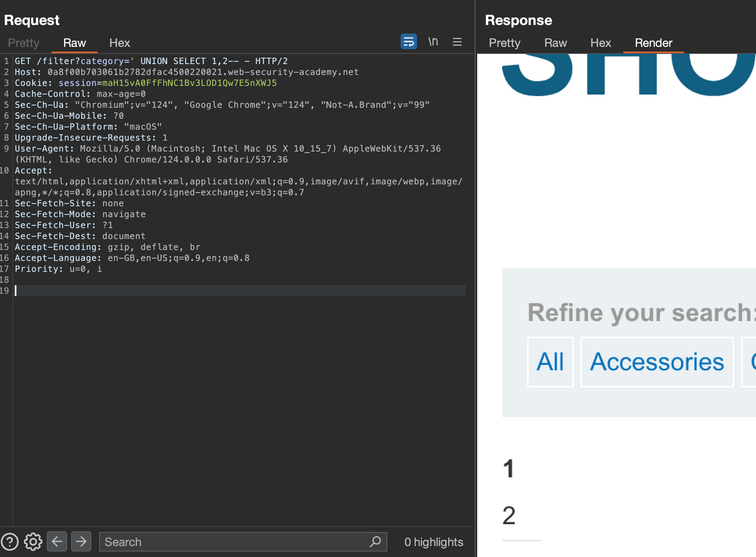The width and height of the screenshot is (756, 557).
Task: Click the help question mark icon
Action: tap(10, 542)
